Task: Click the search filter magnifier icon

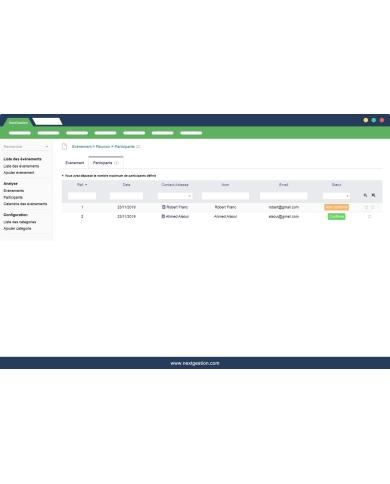Action: [365, 195]
